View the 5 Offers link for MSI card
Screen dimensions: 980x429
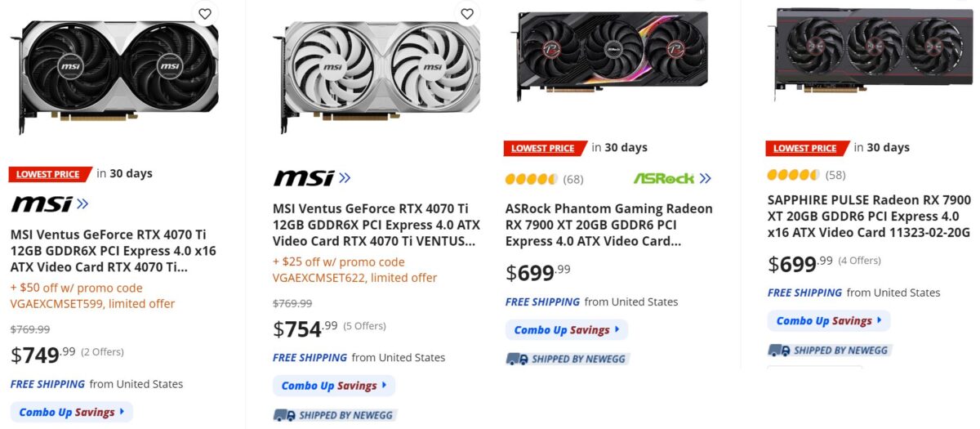coord(364,326)
